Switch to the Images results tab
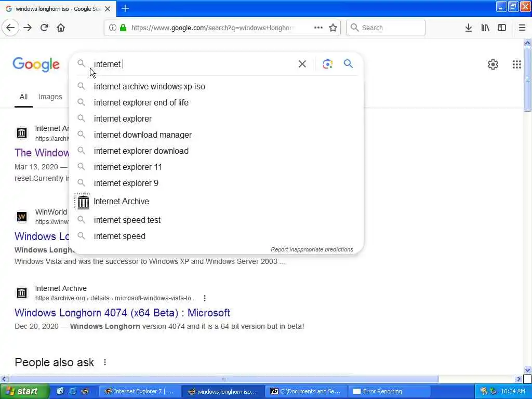532x399 pixels. (x=50, y=97)
